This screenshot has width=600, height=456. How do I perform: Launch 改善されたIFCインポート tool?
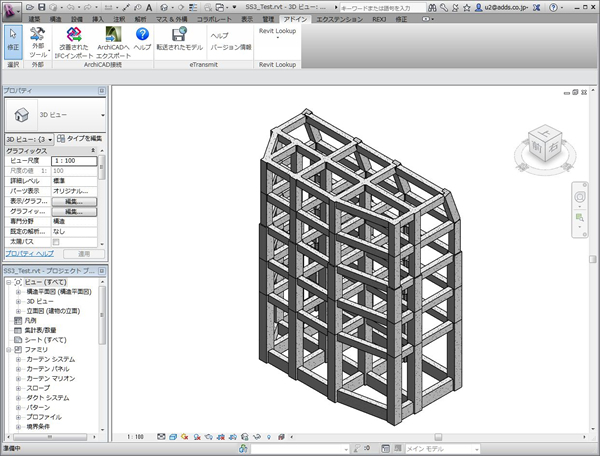pos(73,42)
